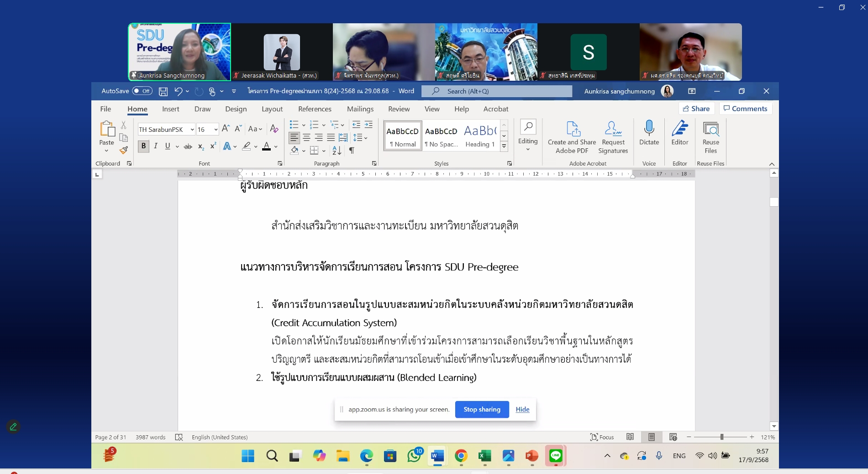Click the Format Painter brush icon
Viewport: 868px width, 474px height.
[x=124, y=150]
